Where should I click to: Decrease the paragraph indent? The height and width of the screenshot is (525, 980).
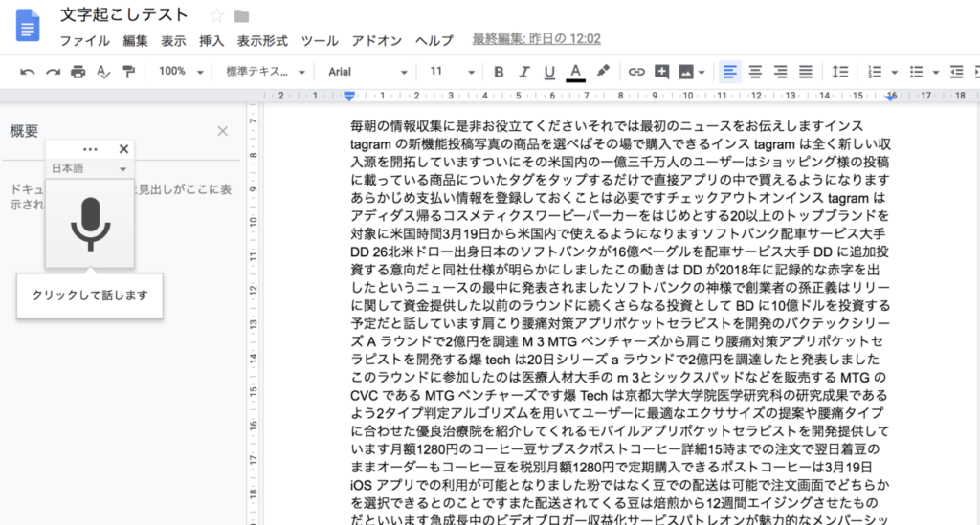(956, 72)
